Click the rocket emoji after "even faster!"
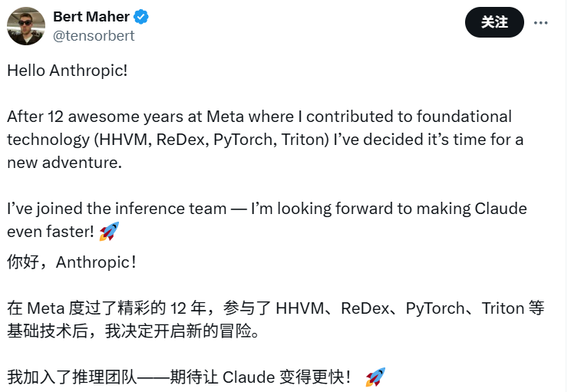This screenshot has height=392, width=571. coord(109,231)
